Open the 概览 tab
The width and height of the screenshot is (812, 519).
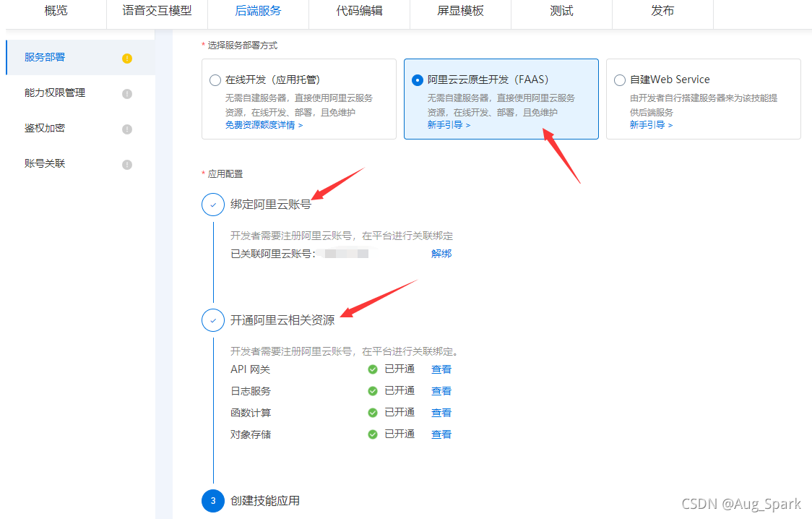point(56,11)
